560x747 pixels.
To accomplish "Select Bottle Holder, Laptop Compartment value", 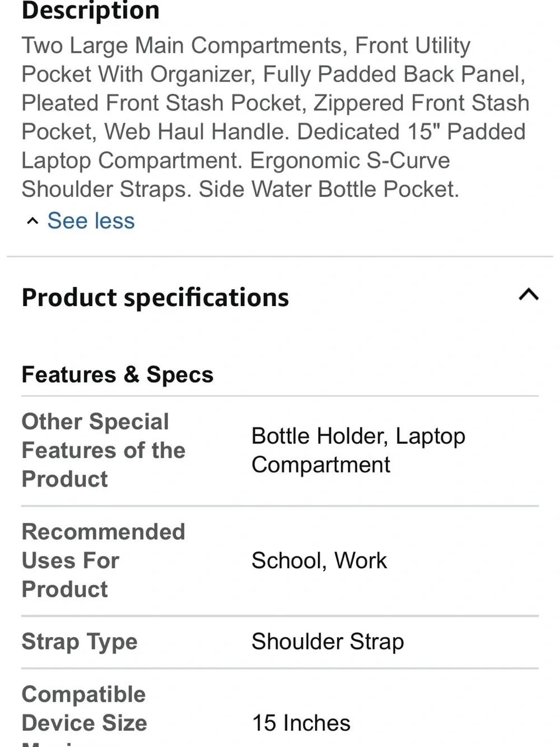I will tap(358, 450).
